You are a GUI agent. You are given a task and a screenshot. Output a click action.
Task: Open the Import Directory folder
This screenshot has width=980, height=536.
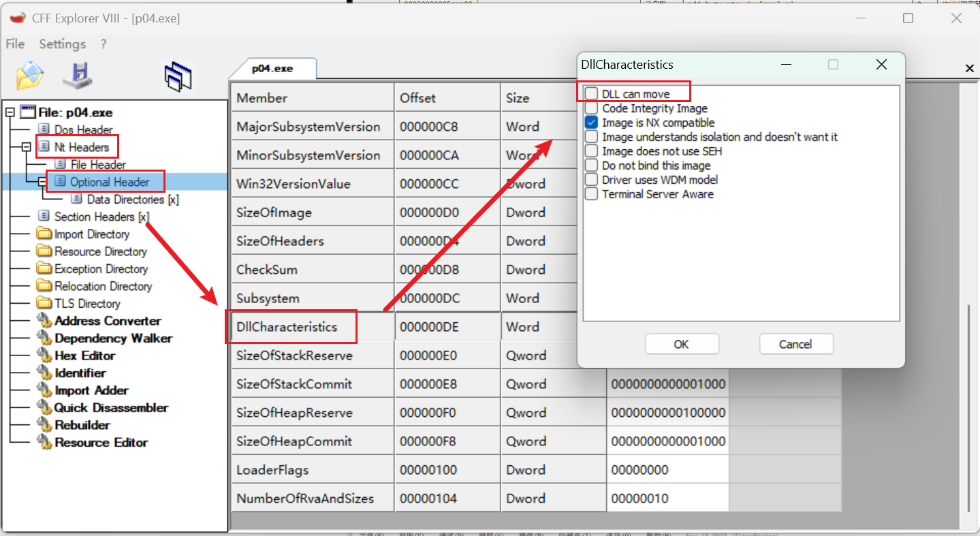[x=91, y=234]
